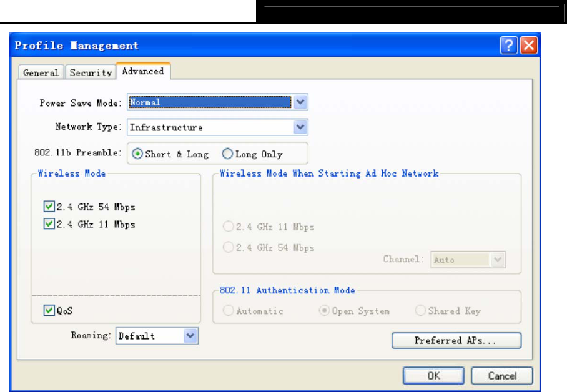Toggle 2.4 GHz 54 Mbps wireless mode checkbox
Image resolution: width=567 pixels, height=392 pixels.
(49, 207)
